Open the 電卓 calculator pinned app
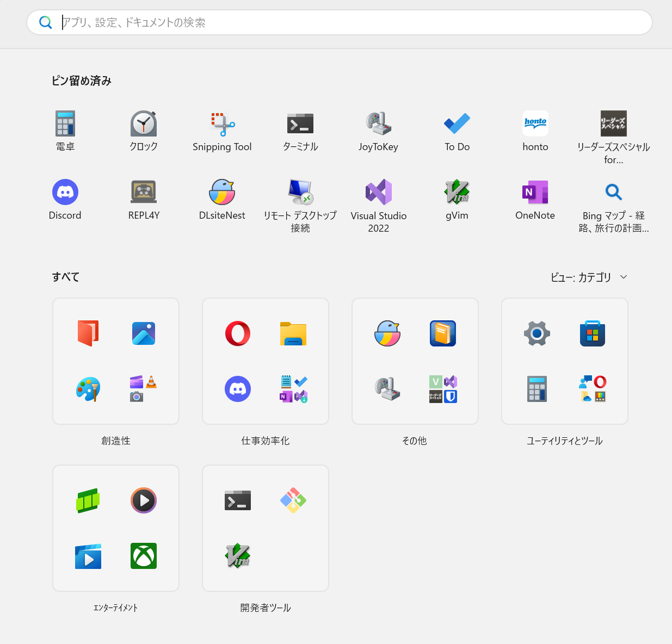 tap(65, 131)
